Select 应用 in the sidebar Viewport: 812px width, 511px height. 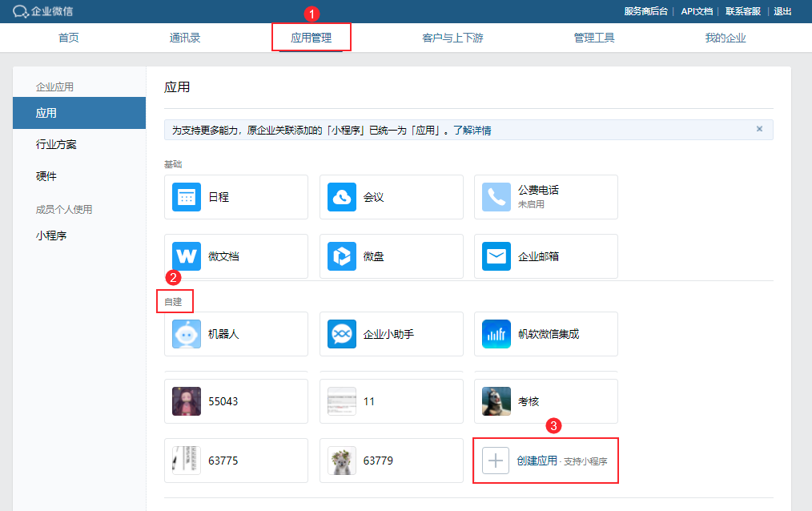click(x=79, y=113)
